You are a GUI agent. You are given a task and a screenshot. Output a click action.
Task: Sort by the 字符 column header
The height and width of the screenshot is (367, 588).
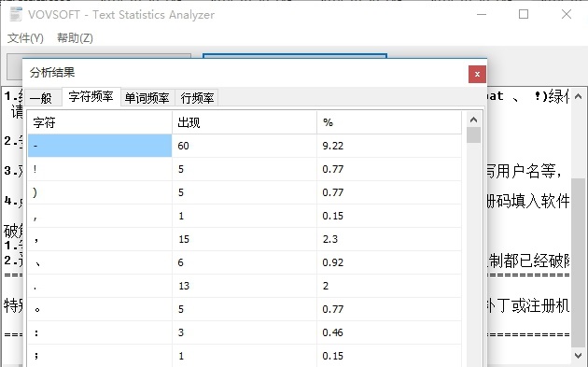click(100, 122)
